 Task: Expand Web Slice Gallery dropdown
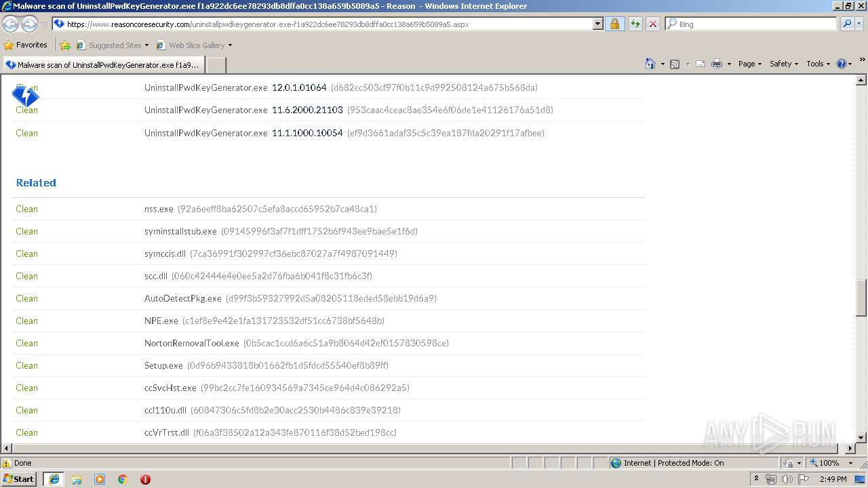(230, 45)
